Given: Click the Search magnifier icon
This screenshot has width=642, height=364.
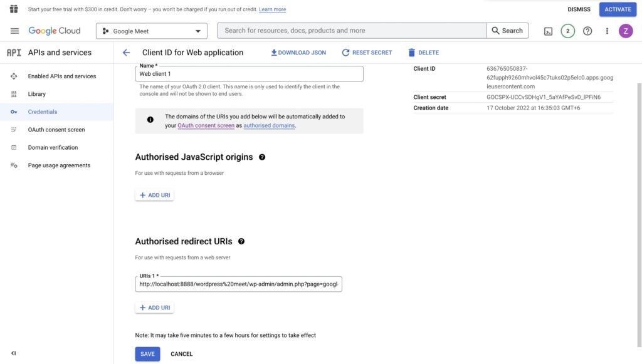Looking at the screenshot, I should (x=496, y=30).
